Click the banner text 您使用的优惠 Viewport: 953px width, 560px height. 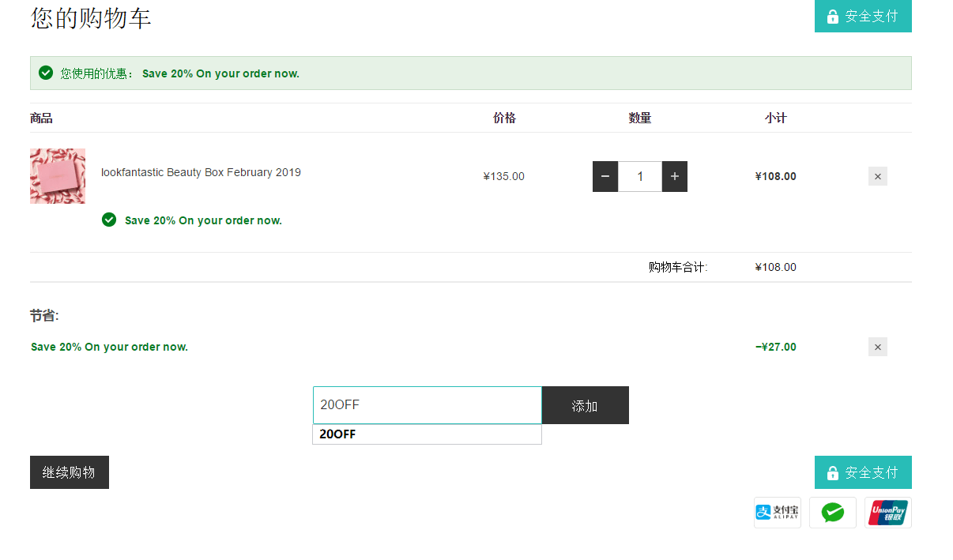(98, 73)
